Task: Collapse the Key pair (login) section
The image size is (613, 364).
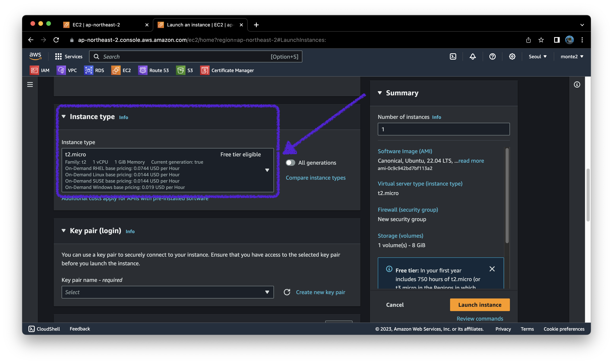Action: point(64,231)
